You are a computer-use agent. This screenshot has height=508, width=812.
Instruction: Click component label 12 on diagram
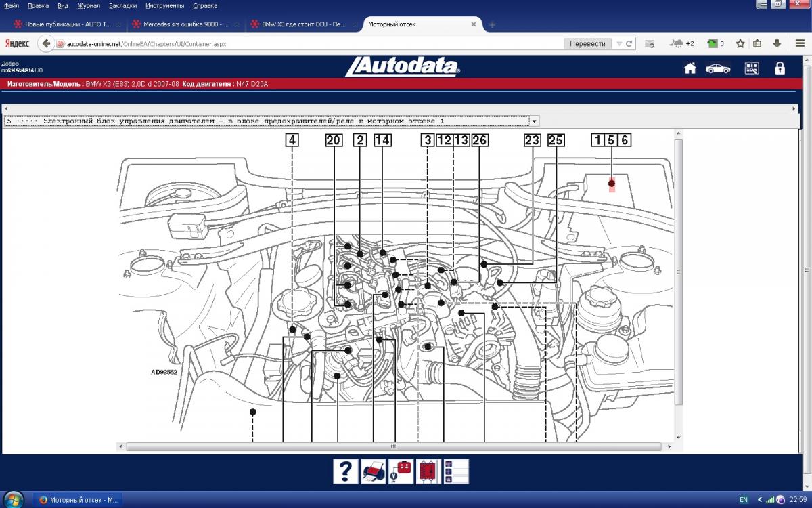tap(444, 140)
